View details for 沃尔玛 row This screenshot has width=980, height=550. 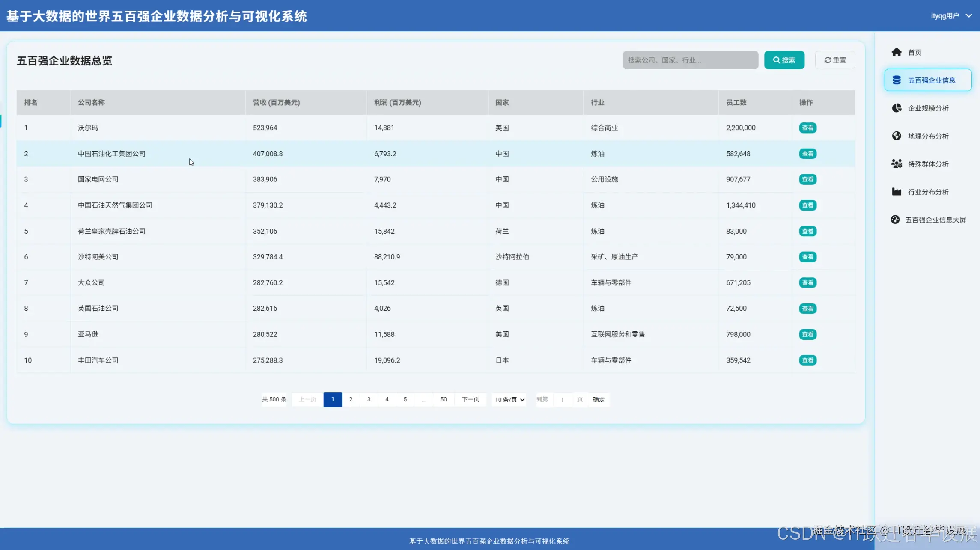pyautogui.click(x=807, y=128)
